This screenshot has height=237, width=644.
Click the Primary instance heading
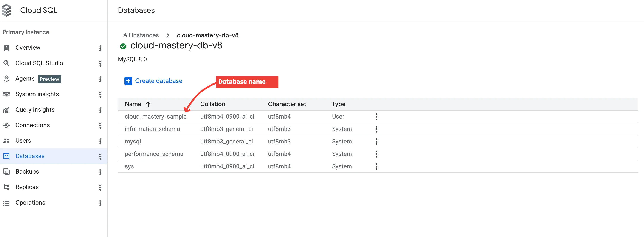coord(26,32)
